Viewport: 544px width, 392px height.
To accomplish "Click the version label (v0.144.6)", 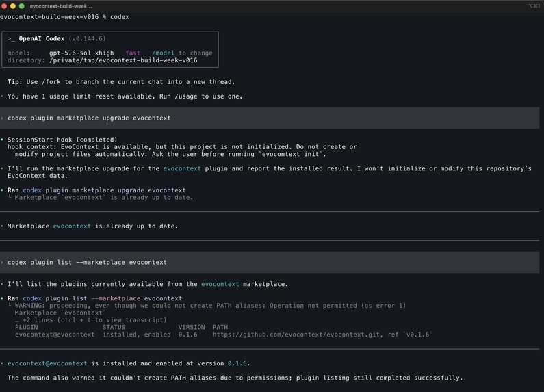I will point(87,38).
